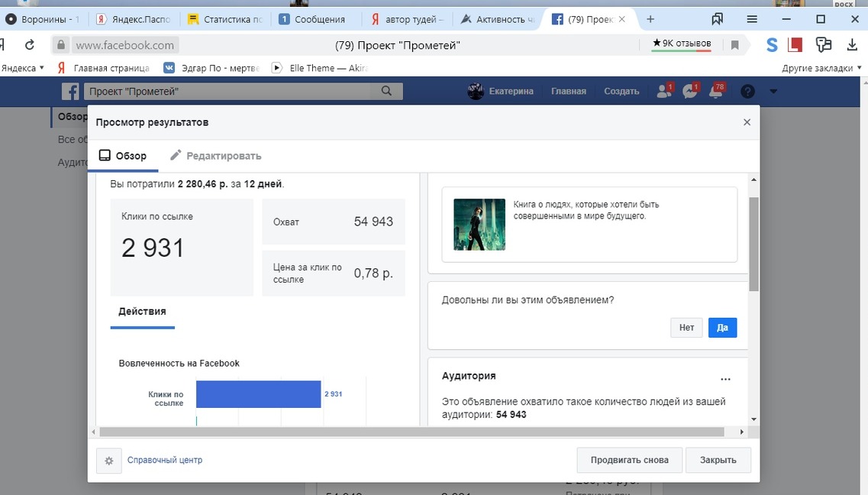Click the Екатерина profile avatar

pyautogui.click(x=476, y=92)
